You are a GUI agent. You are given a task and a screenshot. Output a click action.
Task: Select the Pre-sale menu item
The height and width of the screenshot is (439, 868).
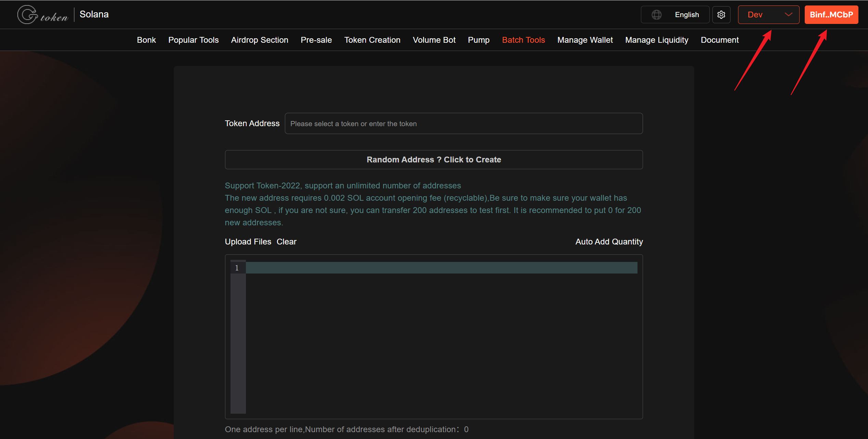316,40
